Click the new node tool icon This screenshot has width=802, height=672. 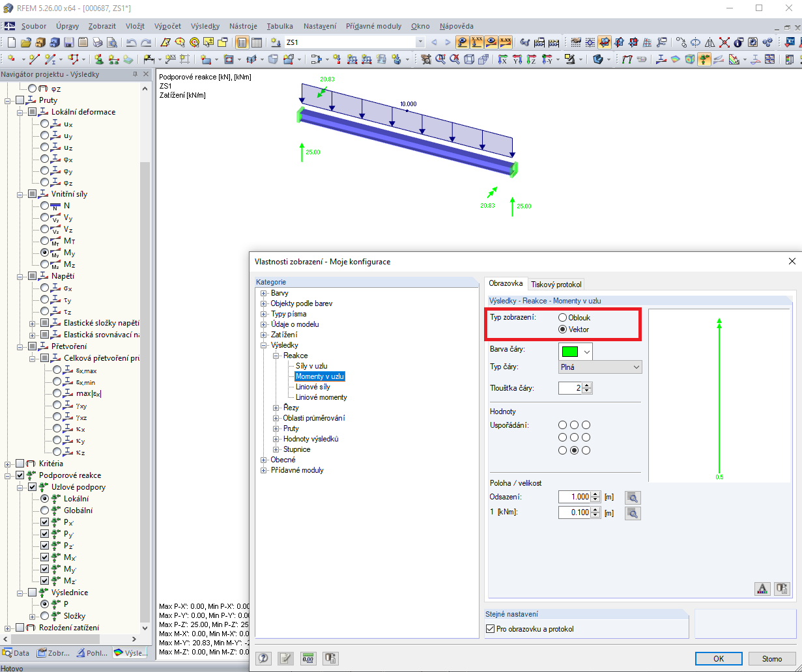[x=12, y=59]
